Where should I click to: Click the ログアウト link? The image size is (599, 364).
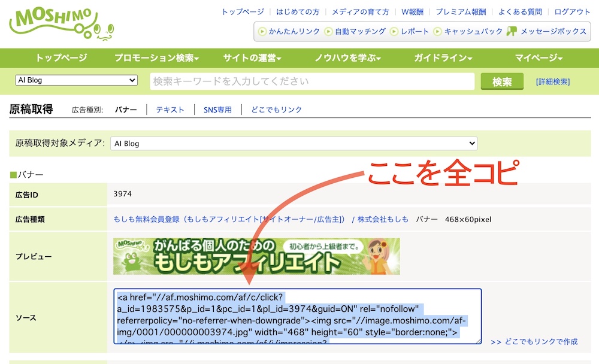[x=572, y=12]
